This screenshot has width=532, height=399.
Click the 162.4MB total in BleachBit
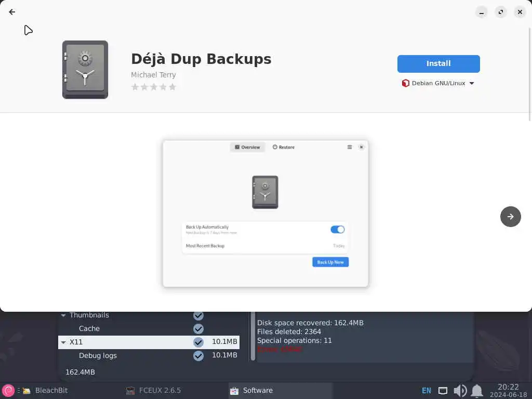(80, 372)
